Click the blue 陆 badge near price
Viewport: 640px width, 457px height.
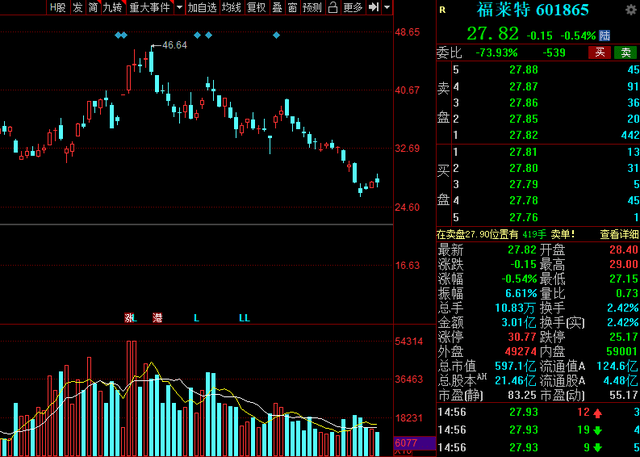(604, 35)
